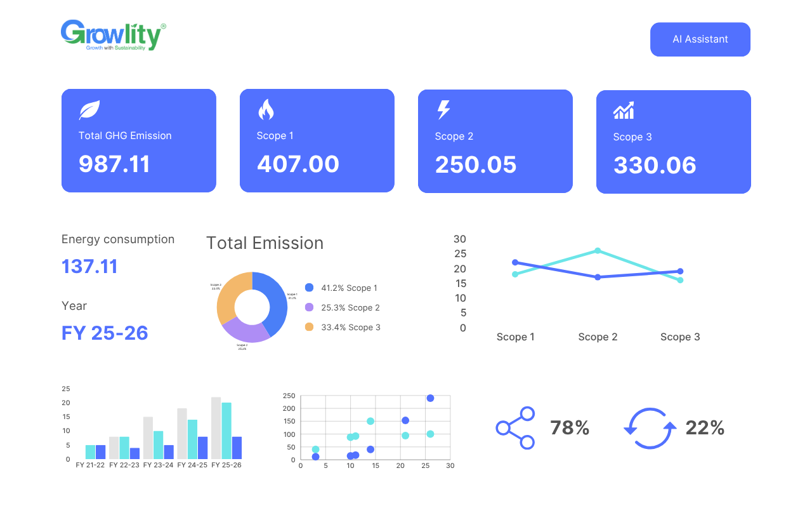Click the blue Scope 1 point on the line chart
The height and width of the screenshot is (508, 812).
515,262
